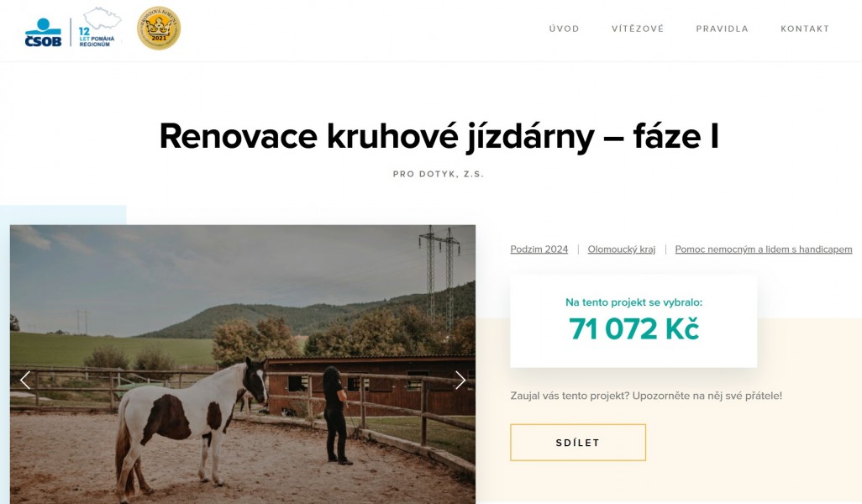Show the previous photo with the left arrow

25,380
